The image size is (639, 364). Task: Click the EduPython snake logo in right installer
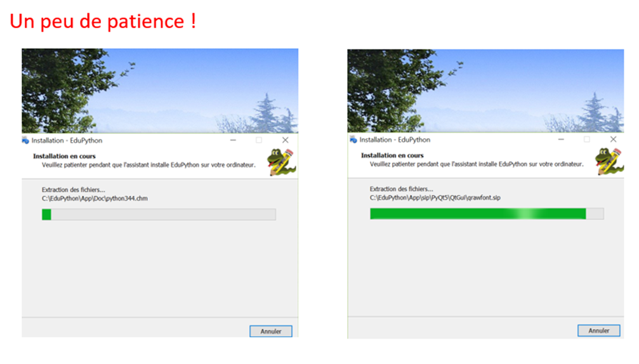tap(608, 162)
